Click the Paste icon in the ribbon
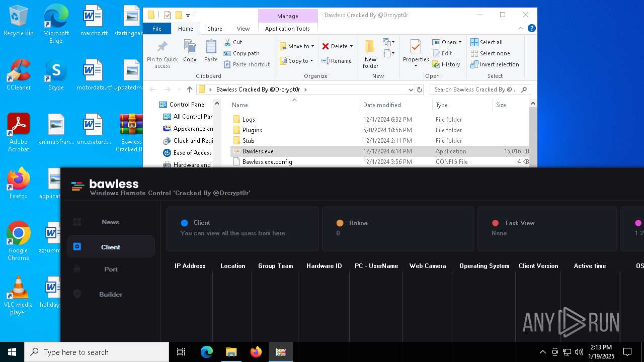Screen dimensions: 644x362 (211, 51)
